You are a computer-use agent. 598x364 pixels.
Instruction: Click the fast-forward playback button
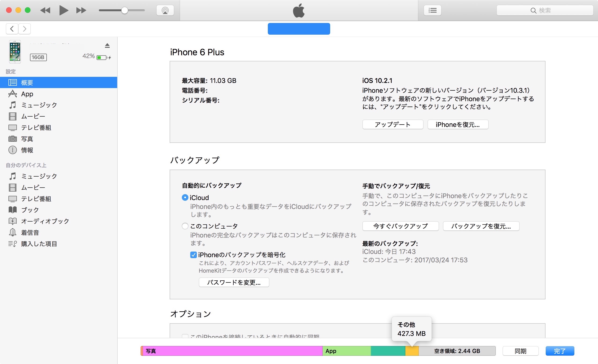coord(81,11)
